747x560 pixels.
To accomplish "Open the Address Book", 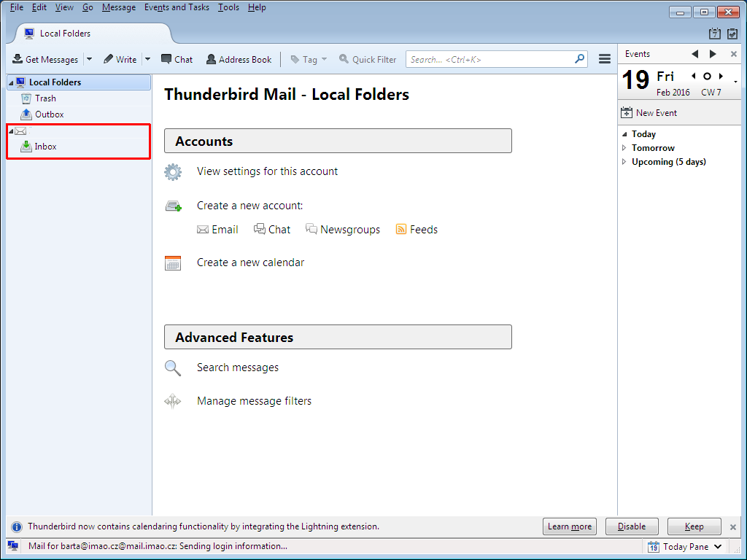I will coord(239,59).
